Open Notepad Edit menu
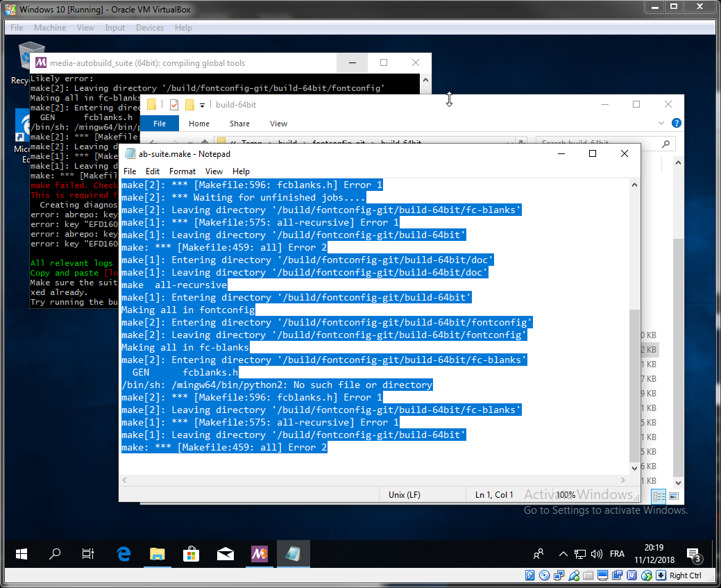 pyautogui.click(x=153, y=171)
